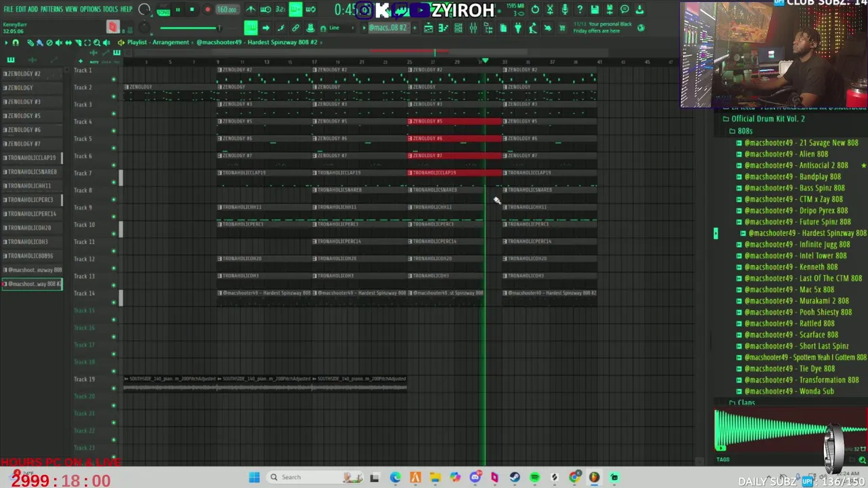Open the OPTIONS menu
This screenshot has height=488, width=868.
tap(90, 9)
